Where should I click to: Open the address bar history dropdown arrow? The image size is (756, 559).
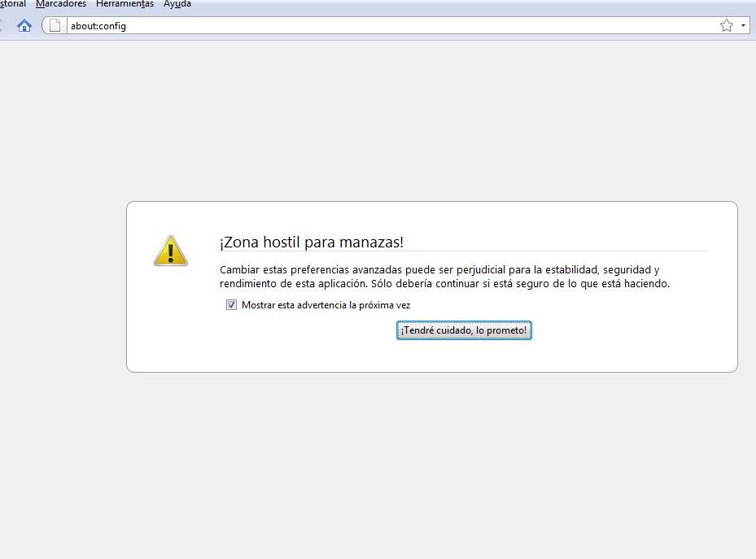coord(743,25)
